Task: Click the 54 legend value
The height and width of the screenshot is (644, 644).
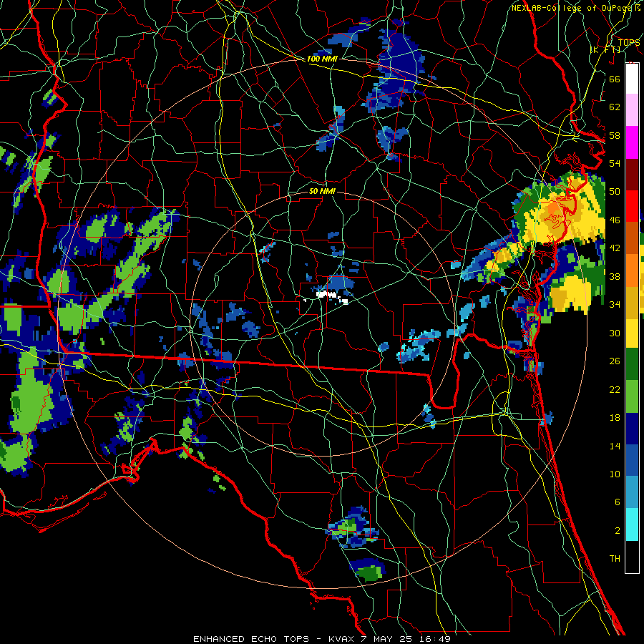Action: 615,163
